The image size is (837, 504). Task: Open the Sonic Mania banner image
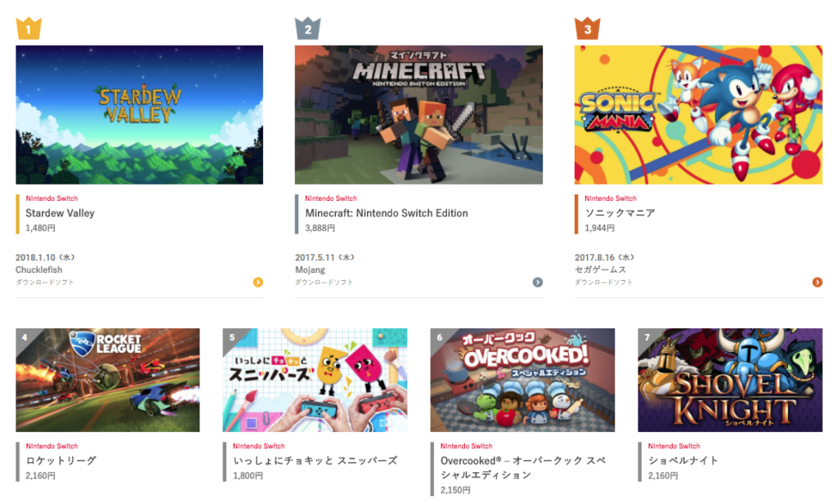point(698,114)
